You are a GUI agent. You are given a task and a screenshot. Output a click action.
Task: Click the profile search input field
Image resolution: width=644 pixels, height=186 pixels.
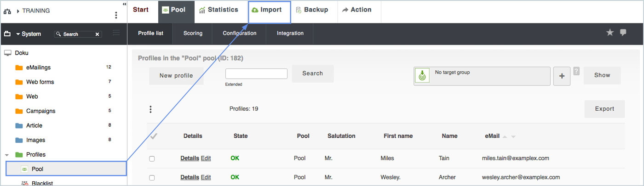click(256, 73)
